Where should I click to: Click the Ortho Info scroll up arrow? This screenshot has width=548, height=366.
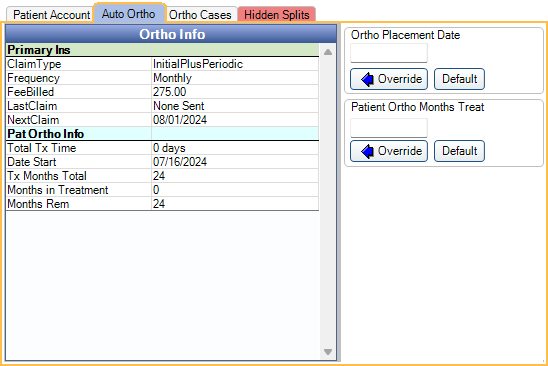click(327, 52)
